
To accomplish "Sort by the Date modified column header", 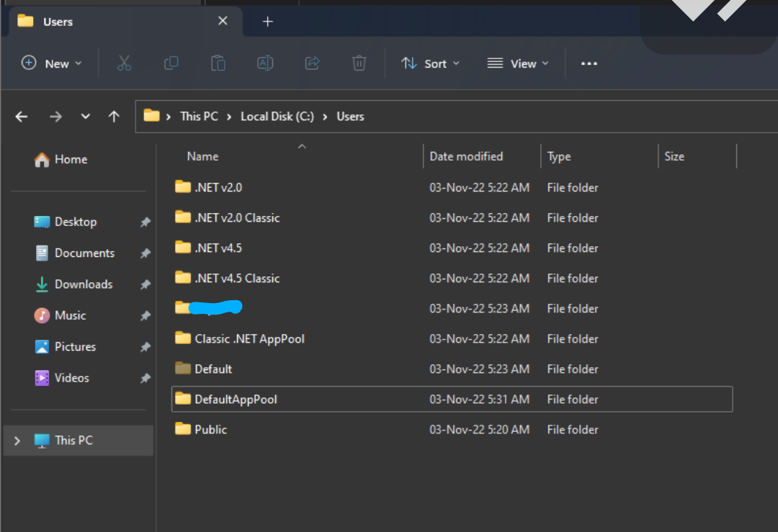I will [x=466, y=156].
